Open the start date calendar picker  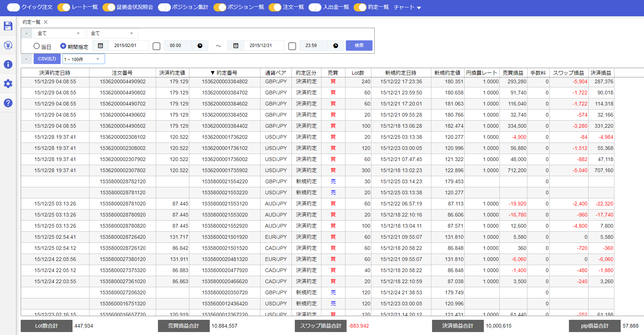pos(100,46)
